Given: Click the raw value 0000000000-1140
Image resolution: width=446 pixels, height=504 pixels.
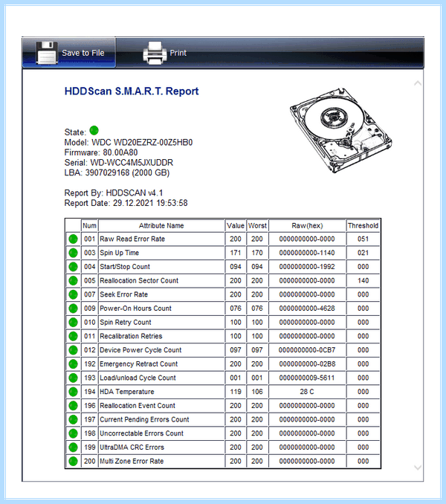Looking at the screenshot, I should tap(307, 253).
